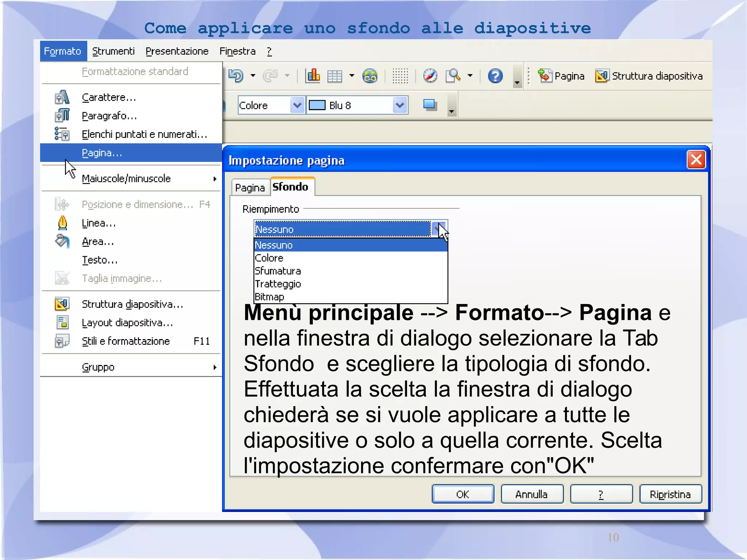The image size is (747, 560).
Task: Open Layout diapositiva... menu entry
Action: (x=131, y=323)
